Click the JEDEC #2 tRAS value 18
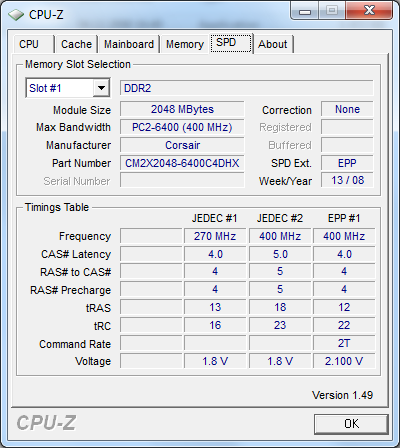Screen dimensions: 400x448 (x=280, y=307)
